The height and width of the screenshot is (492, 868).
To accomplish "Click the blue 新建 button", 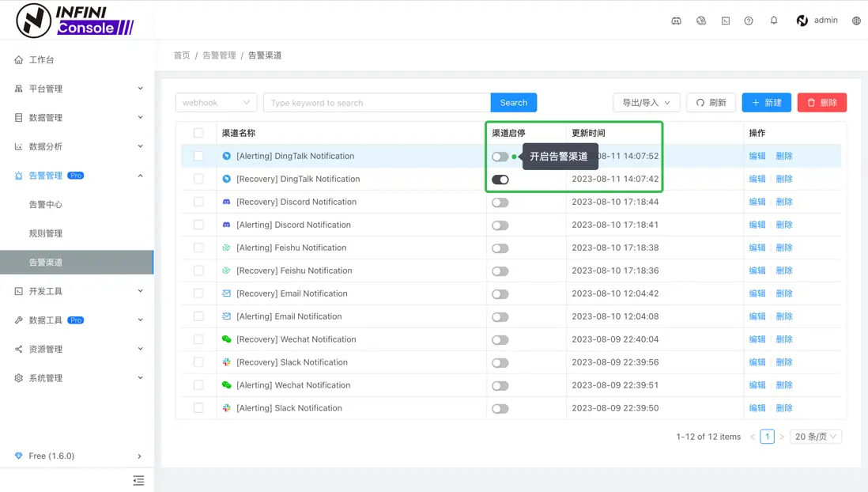I will coord(766,103).
